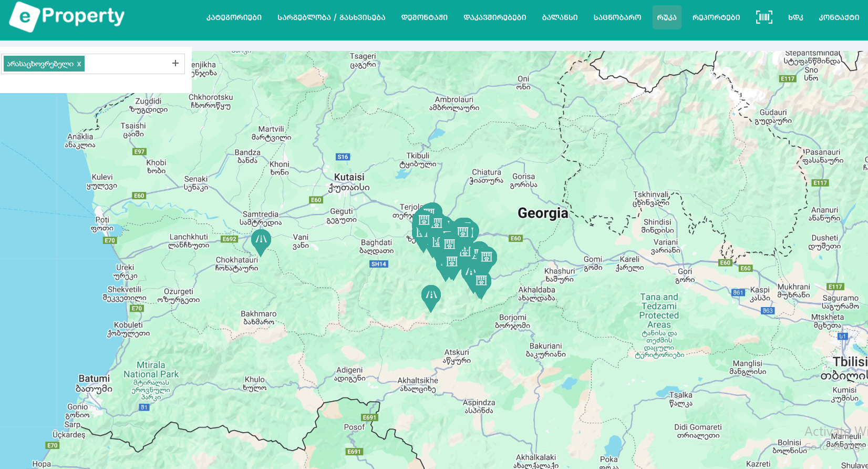Open the barcode scanner icon in navbar

pyautogui.click(x=764, y=17)
